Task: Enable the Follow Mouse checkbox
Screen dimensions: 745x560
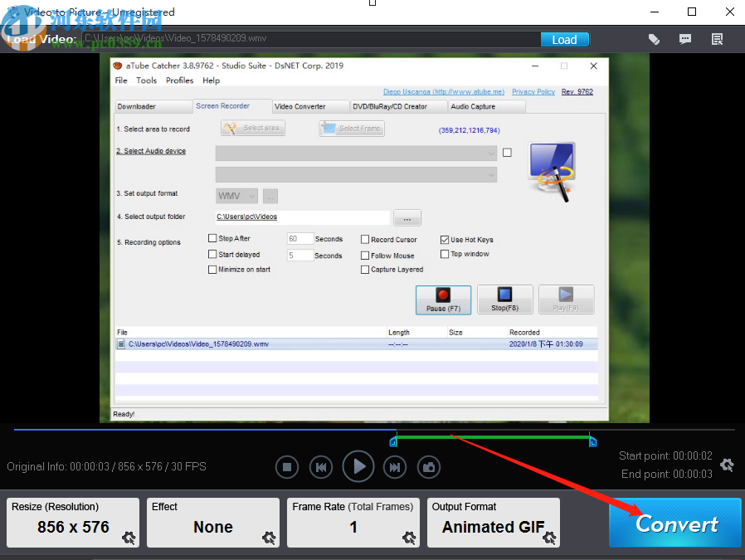Action: 365,256
